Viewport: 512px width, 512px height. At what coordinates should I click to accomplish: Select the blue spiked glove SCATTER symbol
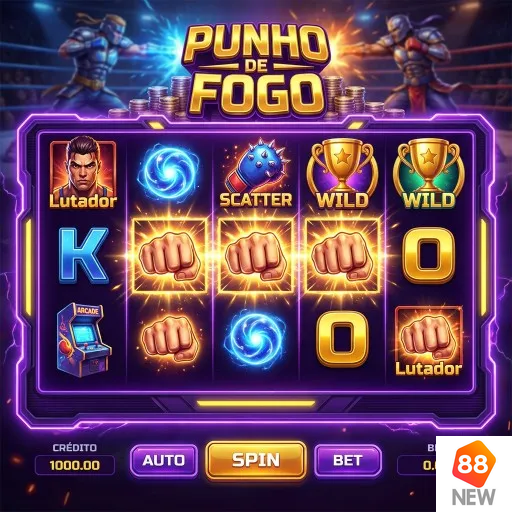coord(256,173)
